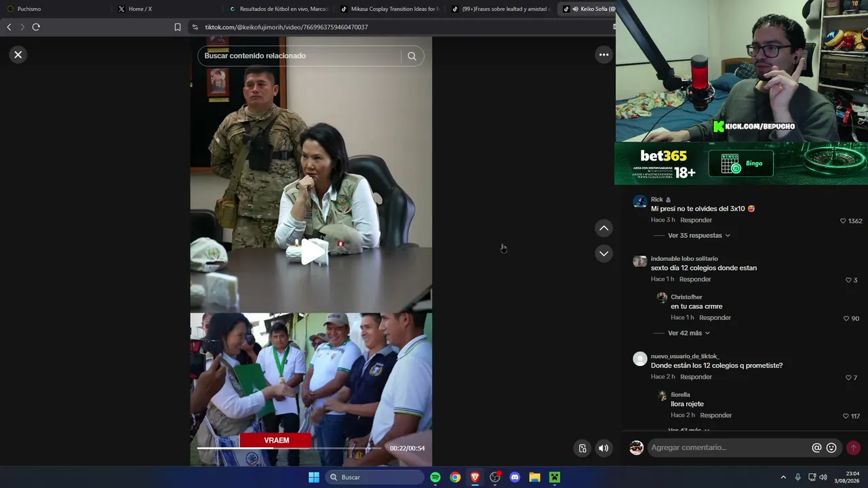Switch to the 'Puchismo' browser tab
The image size is (868, 488).
56,9
